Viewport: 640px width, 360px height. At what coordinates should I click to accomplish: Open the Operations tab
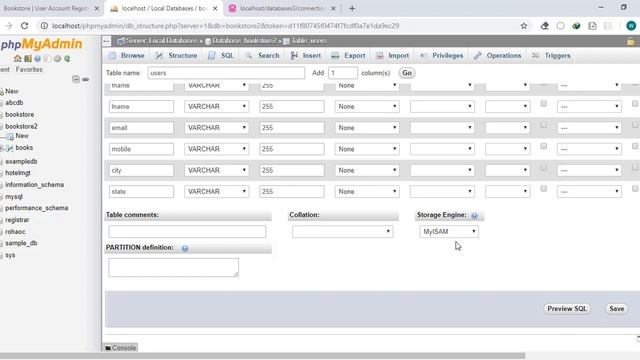(x=497, y=56)
